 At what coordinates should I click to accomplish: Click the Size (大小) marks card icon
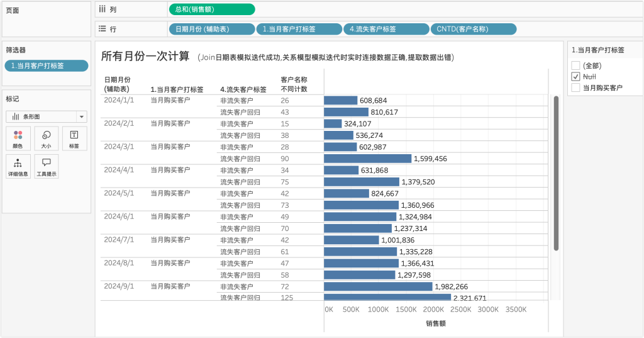(46, 135)
